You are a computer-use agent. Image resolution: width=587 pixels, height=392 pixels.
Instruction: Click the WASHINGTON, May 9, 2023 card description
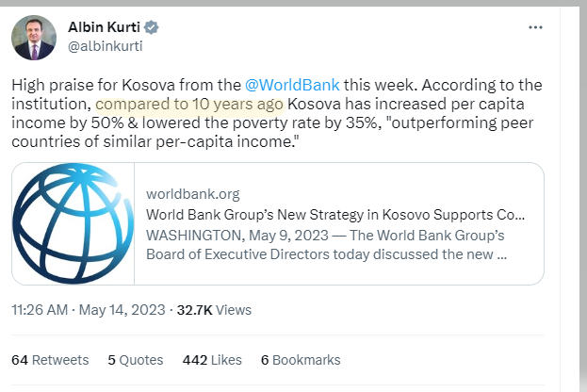326,245
